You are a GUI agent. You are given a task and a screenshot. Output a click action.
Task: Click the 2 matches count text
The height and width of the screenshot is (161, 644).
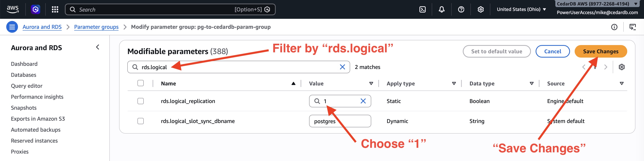(367, 67)
